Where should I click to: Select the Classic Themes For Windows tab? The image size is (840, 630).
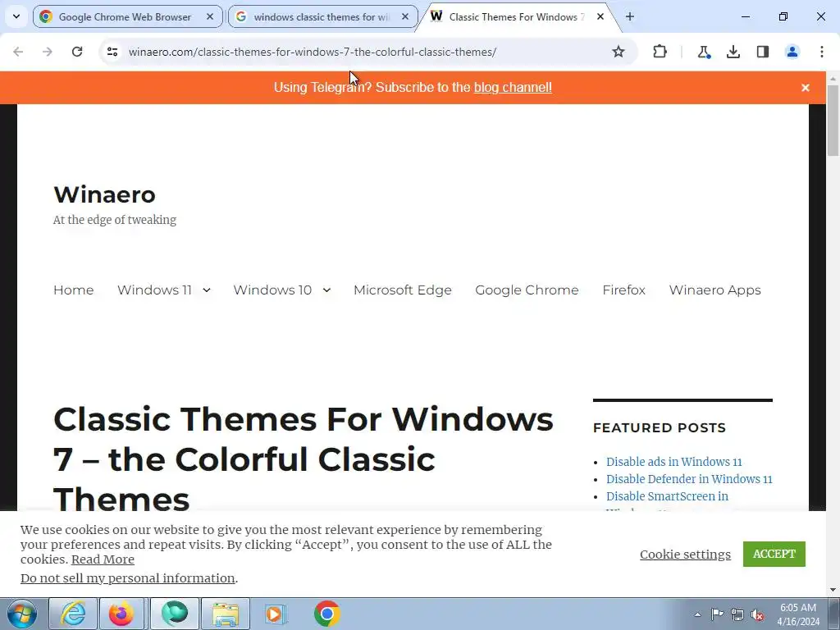517,16
